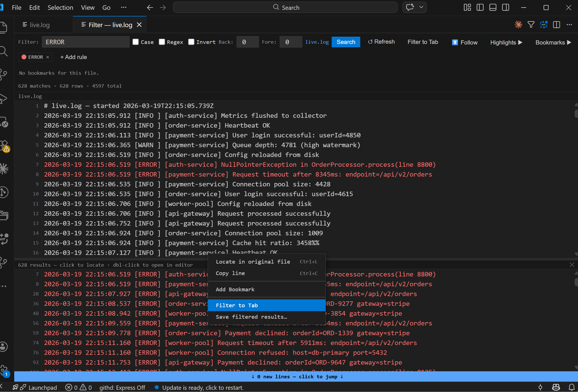Choose Save filtered results…

266,317
